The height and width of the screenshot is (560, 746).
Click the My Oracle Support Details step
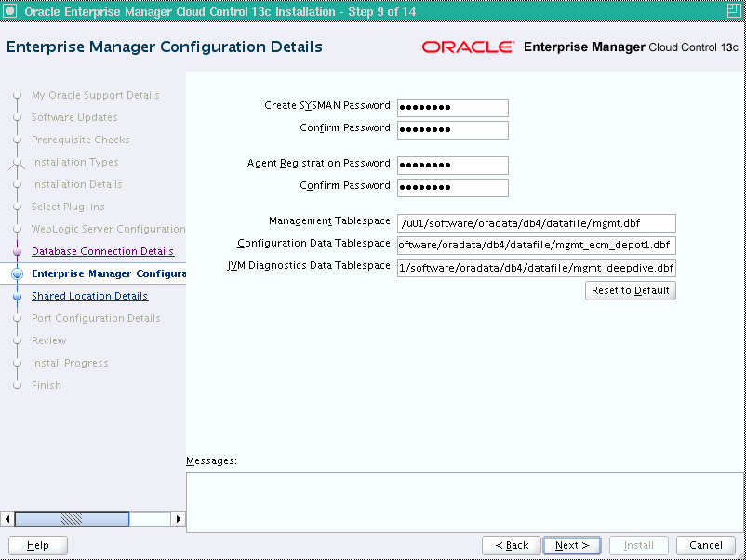point(95,95)
